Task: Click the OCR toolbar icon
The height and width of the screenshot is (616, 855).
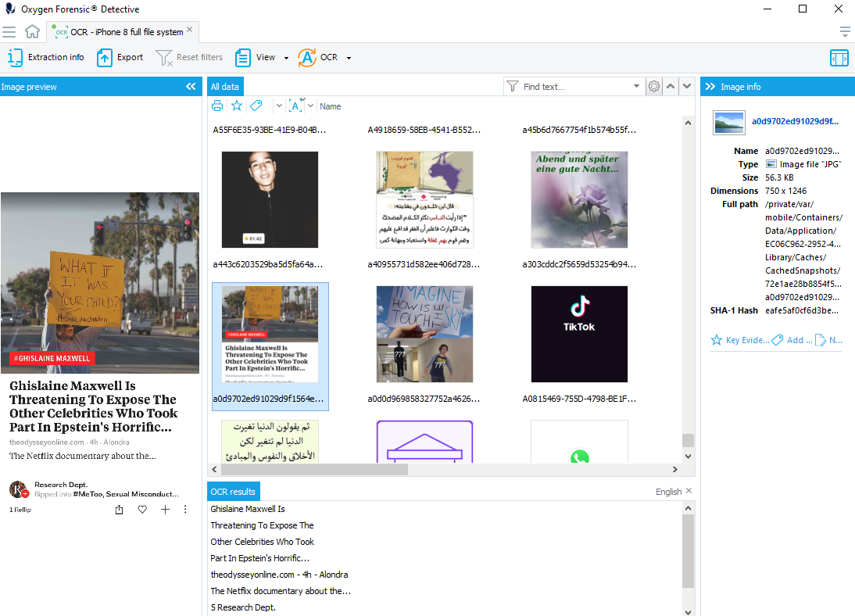Action: (308, 57)
